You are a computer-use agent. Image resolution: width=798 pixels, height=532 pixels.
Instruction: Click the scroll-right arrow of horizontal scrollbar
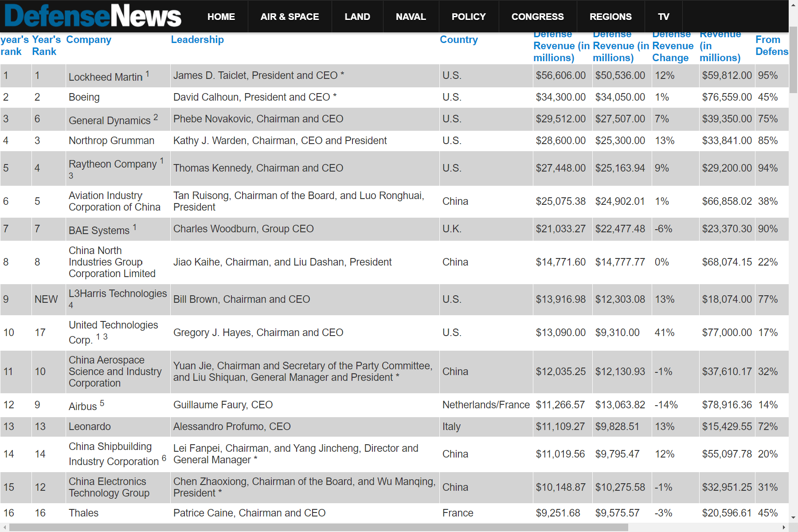coord(784,528)
